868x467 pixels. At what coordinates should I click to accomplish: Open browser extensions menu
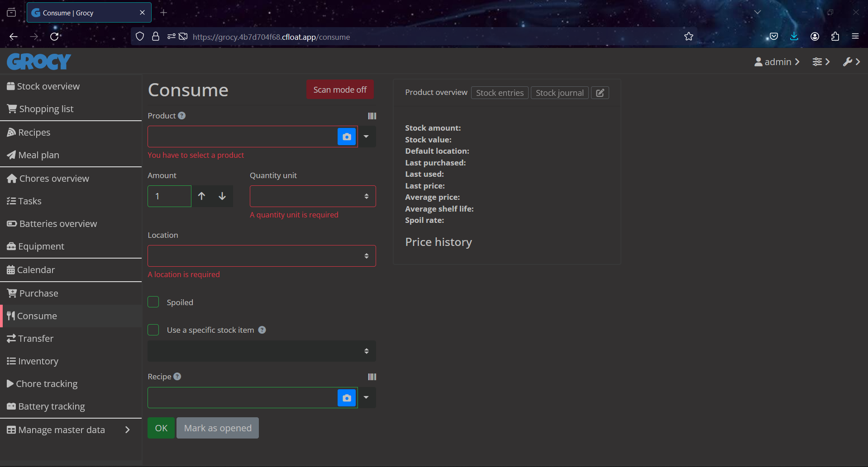coord(835,37)
